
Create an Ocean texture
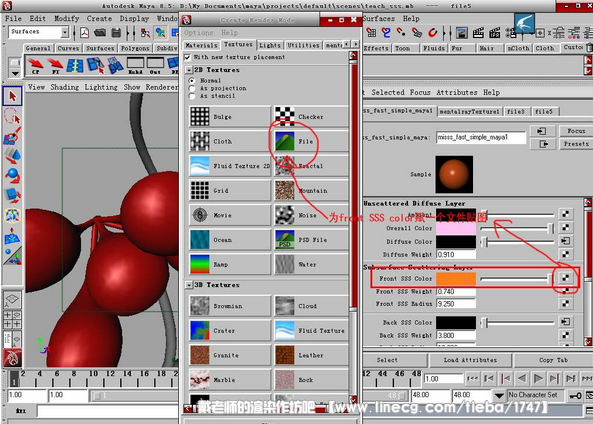(x=230, y=240)
